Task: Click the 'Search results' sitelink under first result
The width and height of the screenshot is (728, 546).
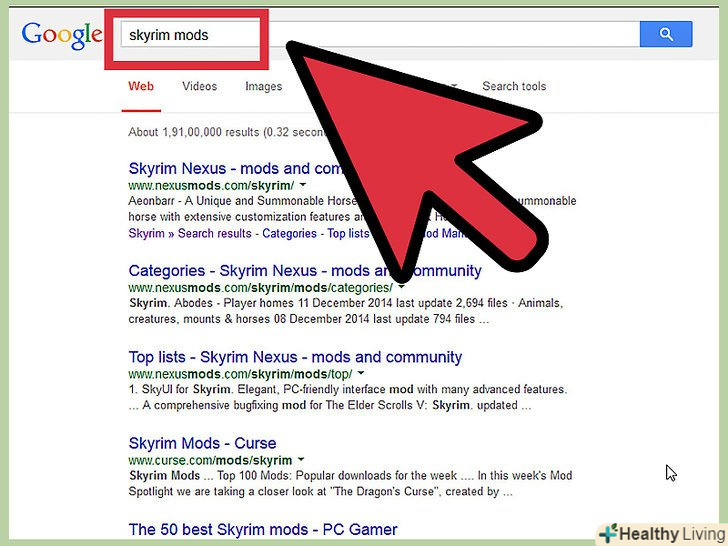Action: click(x=215, y=234)
